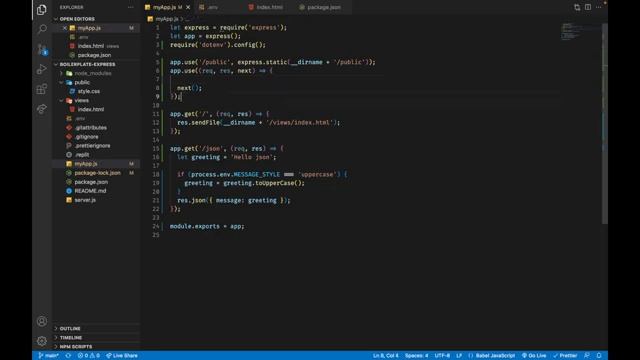Open the Manage gear icon
Viewport: 640px width, 360px height.
point(42,341)
